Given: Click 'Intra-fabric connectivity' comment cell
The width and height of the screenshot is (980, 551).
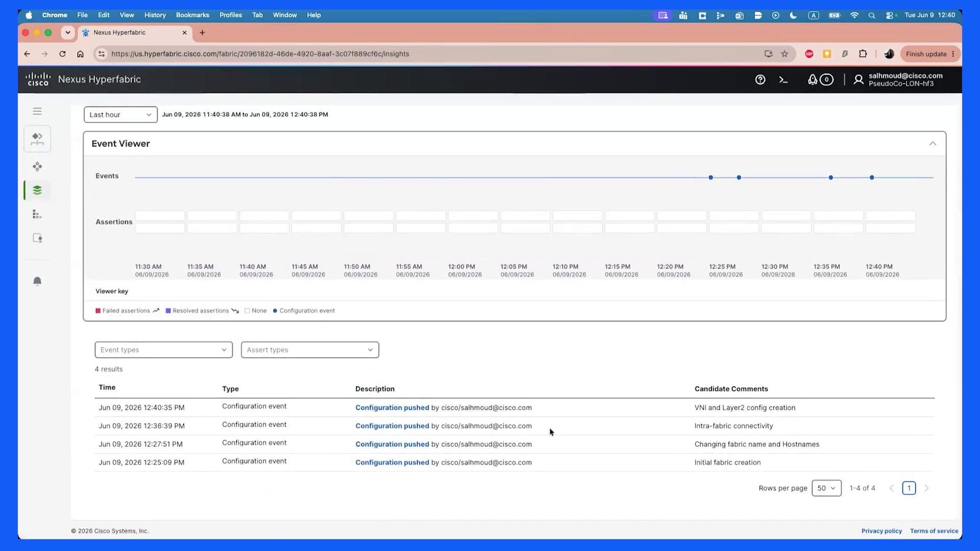Looking at the screenshot, I should click(733, 426).
